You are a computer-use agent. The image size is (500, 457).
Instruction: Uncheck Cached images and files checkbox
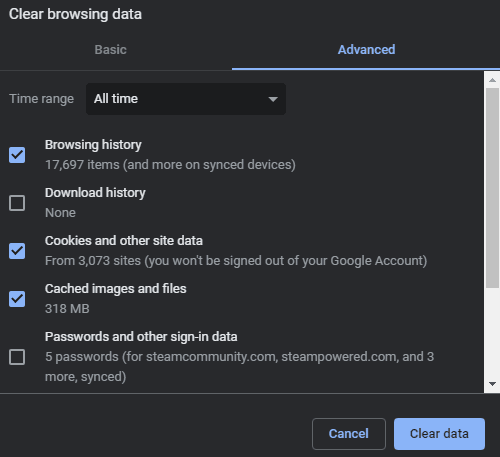click(x=17, y=299)
